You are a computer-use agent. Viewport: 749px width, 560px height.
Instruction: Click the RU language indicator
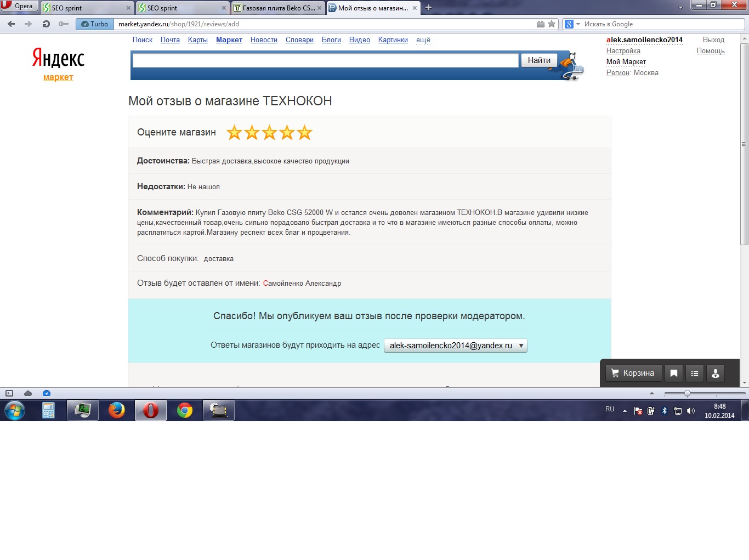(x=610, y=409)
